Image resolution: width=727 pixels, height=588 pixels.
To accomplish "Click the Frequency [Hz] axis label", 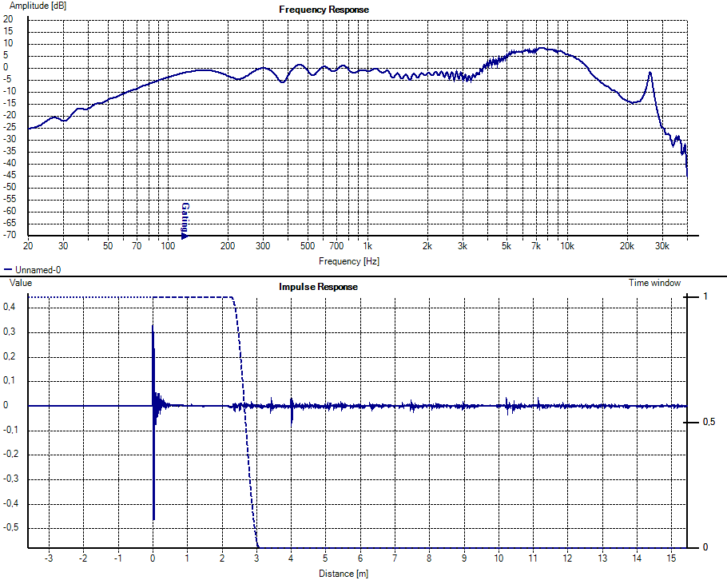I will tap(348, 261).
